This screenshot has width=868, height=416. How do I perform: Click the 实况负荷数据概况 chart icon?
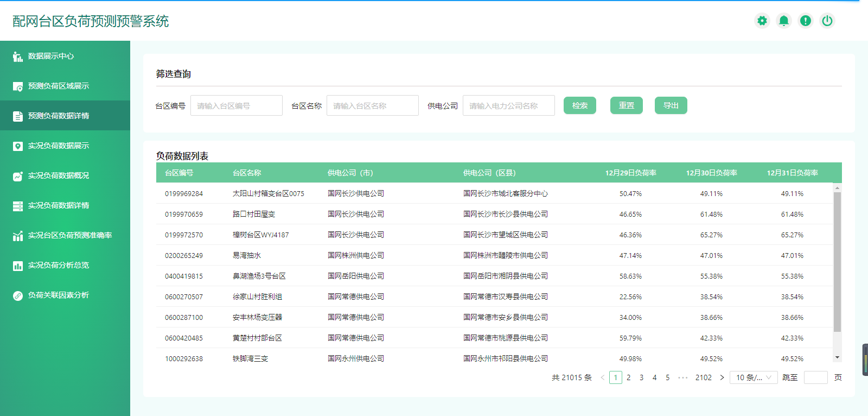pos(18,176)
